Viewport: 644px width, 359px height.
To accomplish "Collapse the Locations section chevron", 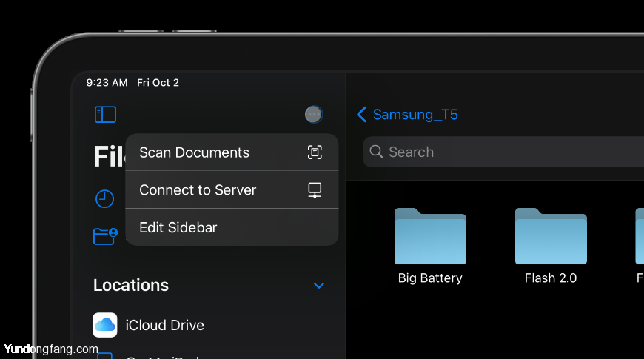I will [319, 286].
